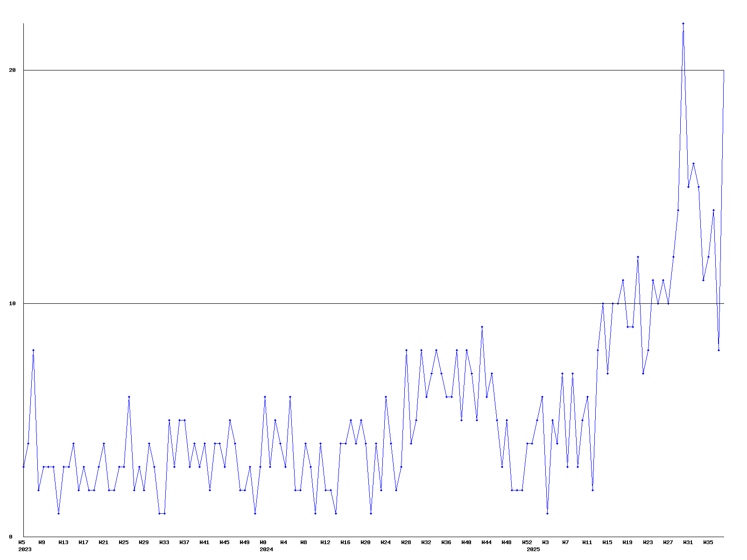Click the W28 week label

[406, 542]
